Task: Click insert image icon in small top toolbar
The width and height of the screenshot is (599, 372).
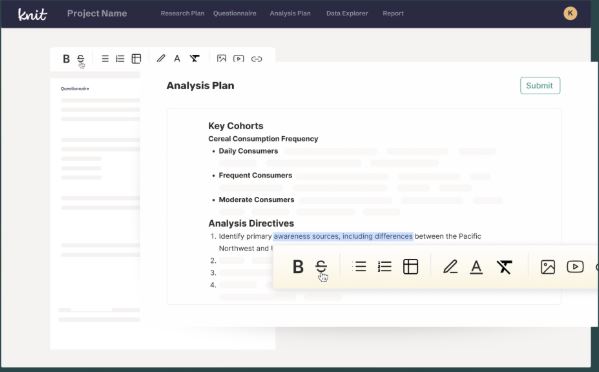Action: [221, 58]
